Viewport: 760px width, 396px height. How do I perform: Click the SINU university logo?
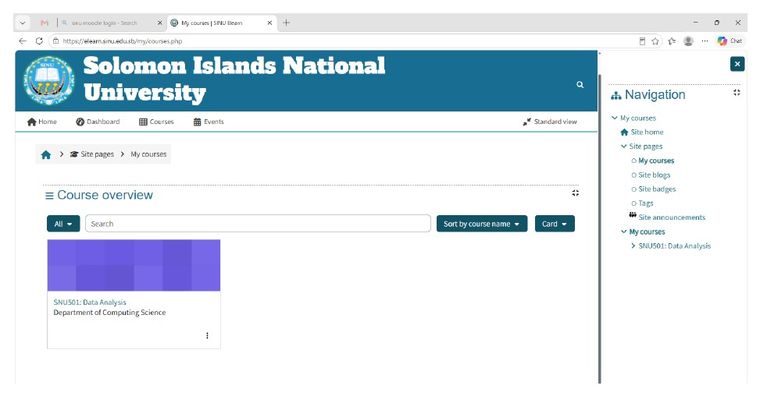pyautogui.click(x=49, y=80)
